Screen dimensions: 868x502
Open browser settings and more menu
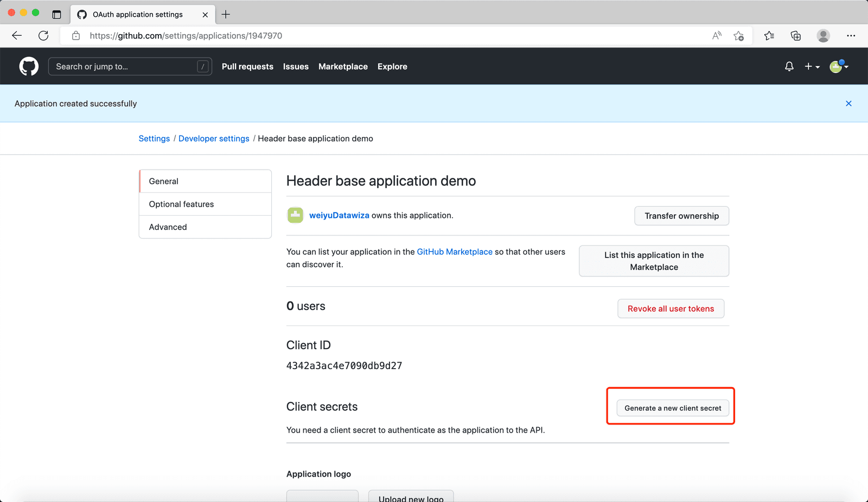(x=851, y=36)
